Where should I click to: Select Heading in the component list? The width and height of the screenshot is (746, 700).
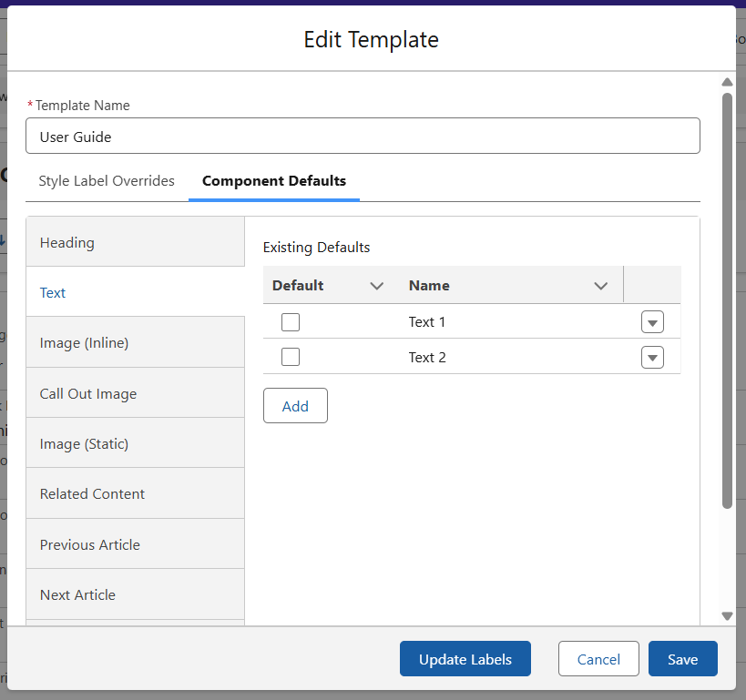[136, 243]
